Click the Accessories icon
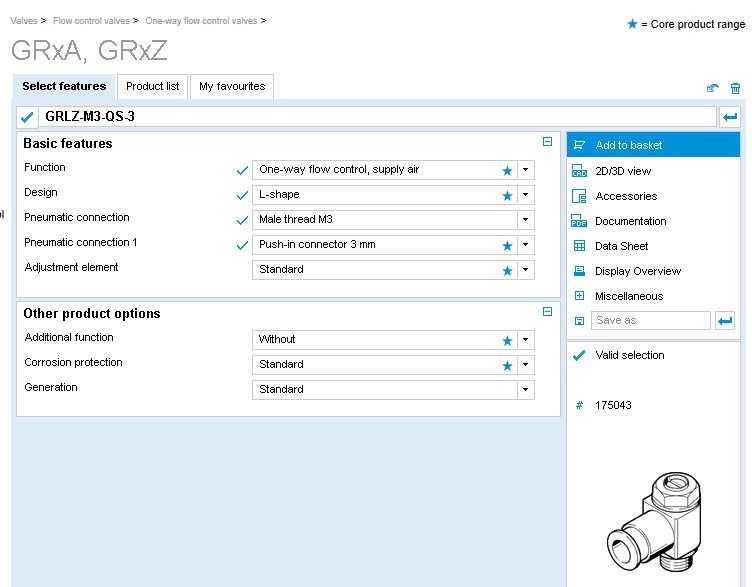The height and width of the screenshot is (587, 752). tap(579, 196)
